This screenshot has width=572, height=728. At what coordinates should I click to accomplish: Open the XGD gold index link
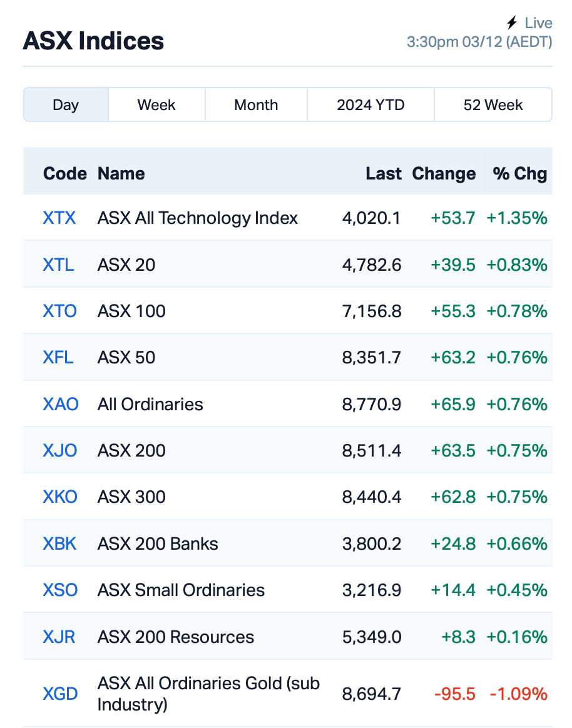(x=60, y=694)
